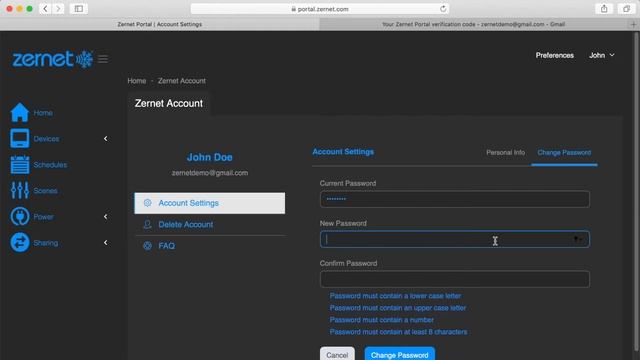
Task: Click the Account Settings gear icon
Action: click(147, 203)
